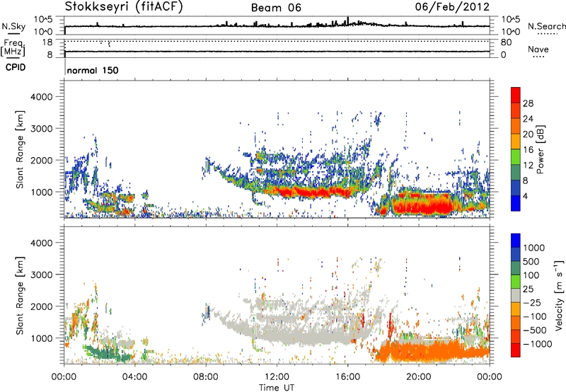566x392 pixels.
Task: Click the '80' Nave axis value
Action: 506,42
